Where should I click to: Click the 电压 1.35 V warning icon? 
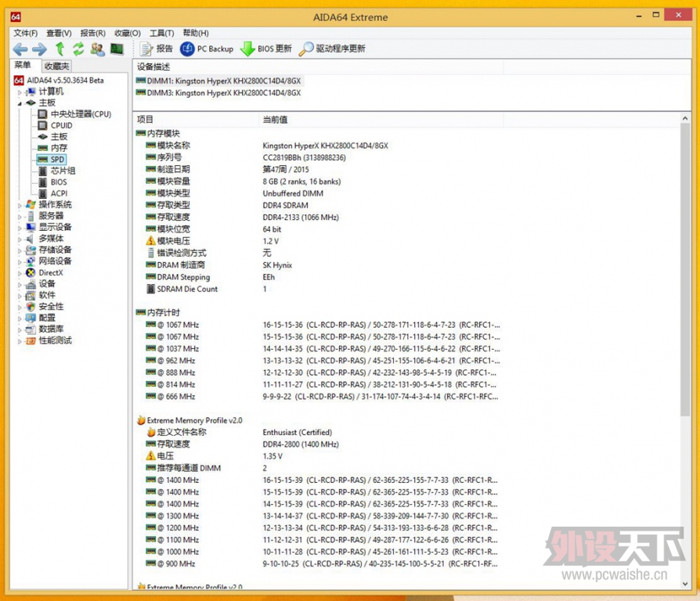click(x=151, y=456)
